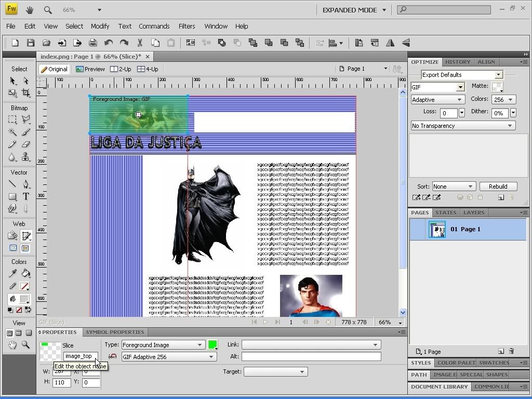Open the Commands menu
The width and height of the screenshot is (532, 399).
[x=154, y=26]
